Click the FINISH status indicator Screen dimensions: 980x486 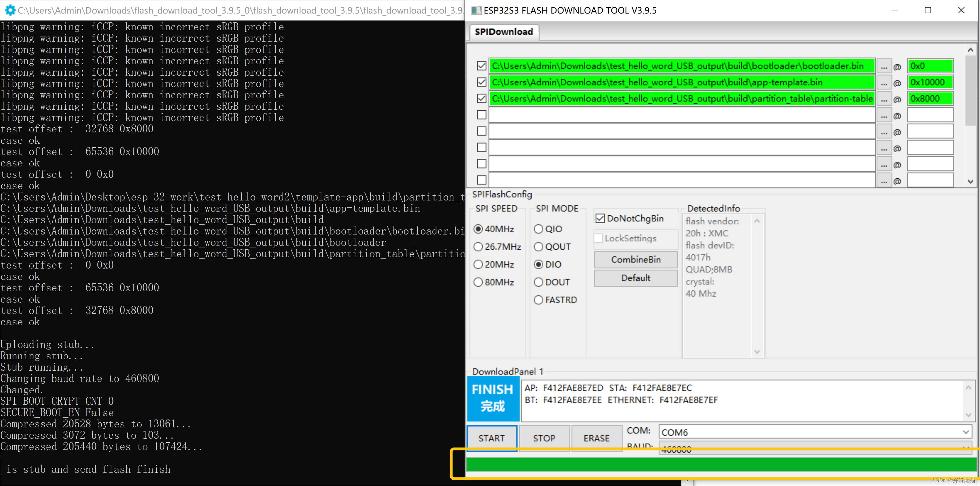point(493,398)
